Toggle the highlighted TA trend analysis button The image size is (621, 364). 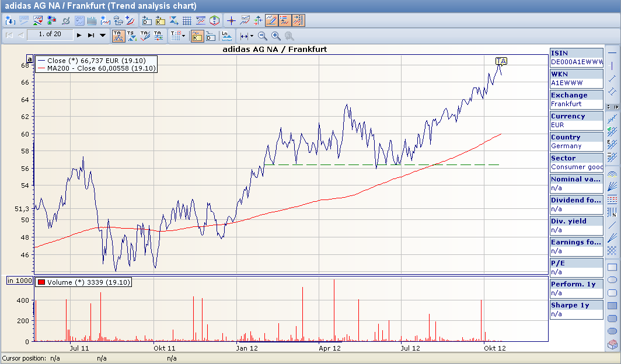tap(118, 36)
